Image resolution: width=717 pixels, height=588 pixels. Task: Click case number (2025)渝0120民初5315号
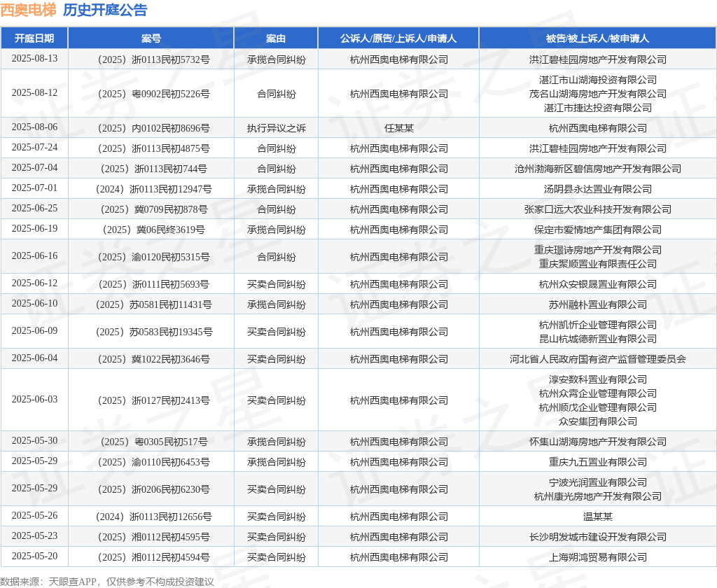[x=153, y=257]
